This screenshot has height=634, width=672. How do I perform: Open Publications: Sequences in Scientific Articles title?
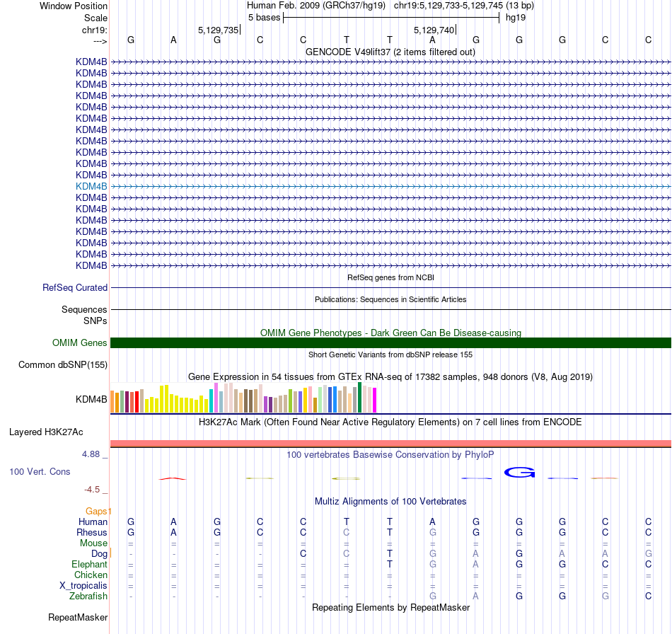[390, 299]
